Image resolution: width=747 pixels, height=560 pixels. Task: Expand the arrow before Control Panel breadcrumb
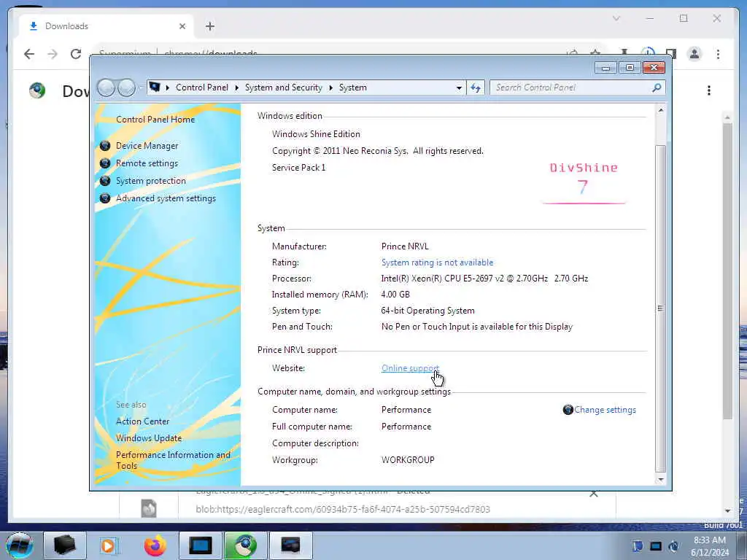click(168, 87)
